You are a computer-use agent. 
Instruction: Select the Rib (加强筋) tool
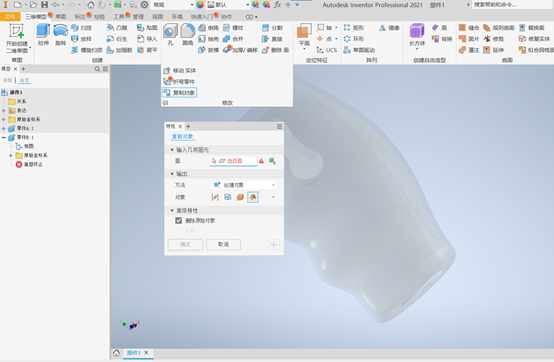(119, 50)
